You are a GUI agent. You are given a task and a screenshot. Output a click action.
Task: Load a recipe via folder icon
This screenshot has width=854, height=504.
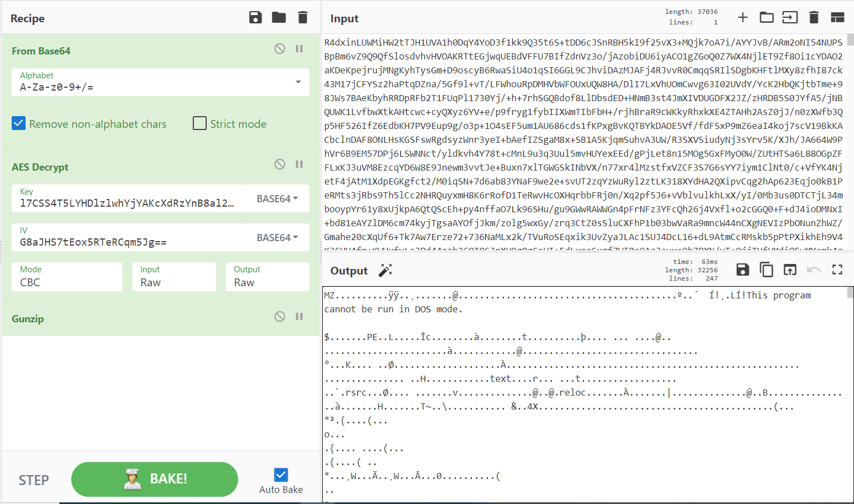coord(279,18)
